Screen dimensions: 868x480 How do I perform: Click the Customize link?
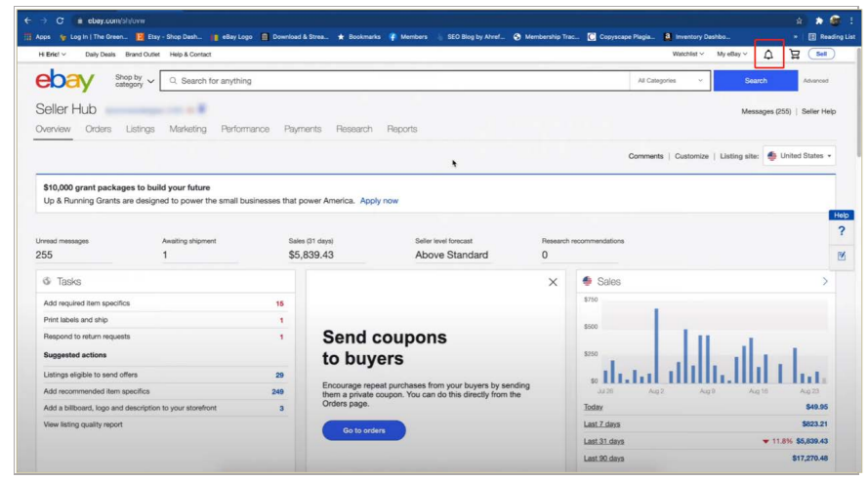(691, 156)
